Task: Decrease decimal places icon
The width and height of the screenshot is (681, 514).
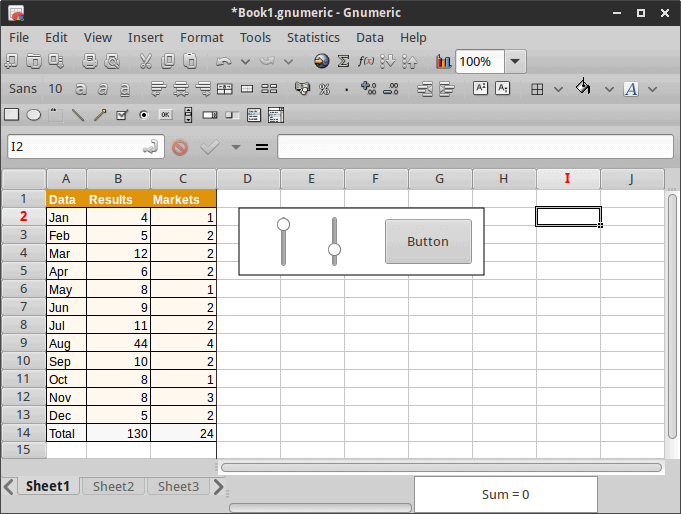Action: pyautogui.click(x=391, y=89)
